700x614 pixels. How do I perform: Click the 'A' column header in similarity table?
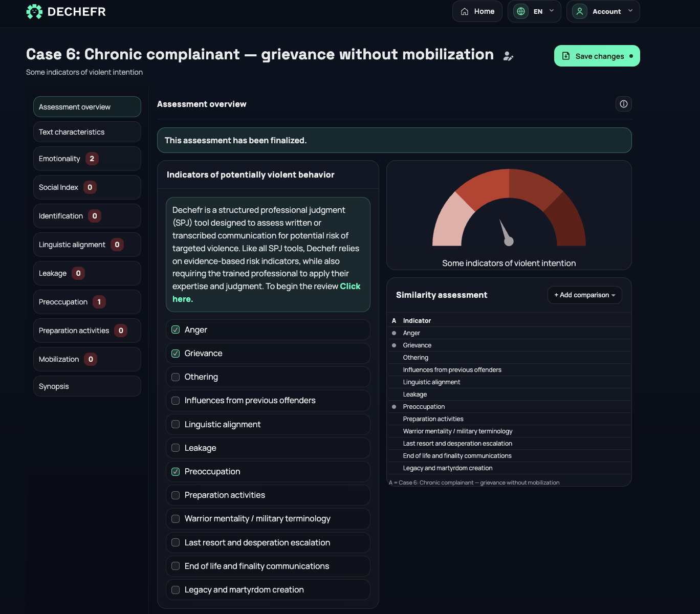tap(394, 321)
